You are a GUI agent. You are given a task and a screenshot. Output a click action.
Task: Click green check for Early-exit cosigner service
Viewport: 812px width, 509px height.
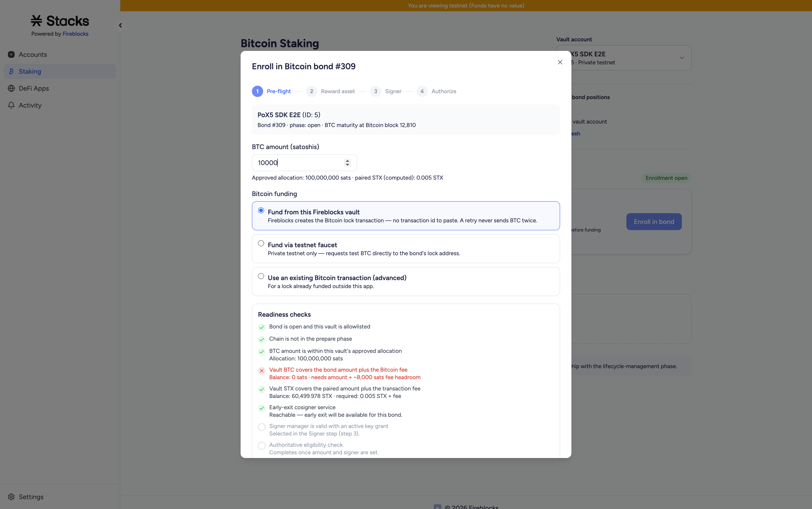(262, 408)
